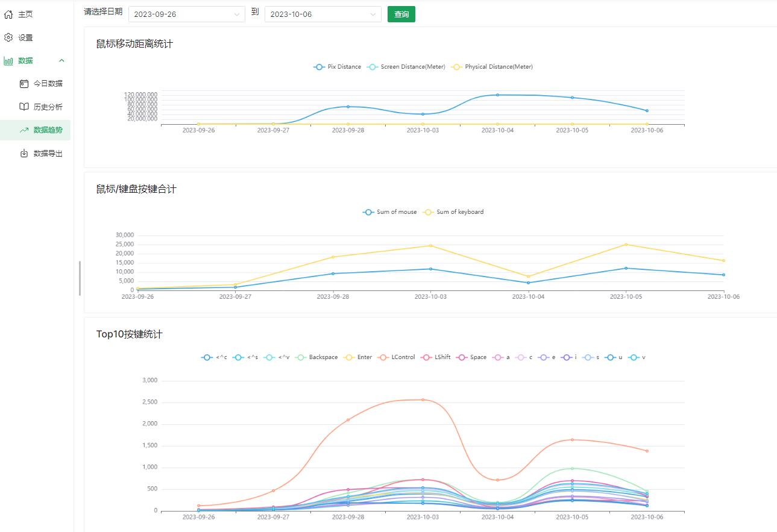The height and width of the screenshot is (532, 777).
Task: Click the export icon for 数据导出
Action: click(24, 154)
